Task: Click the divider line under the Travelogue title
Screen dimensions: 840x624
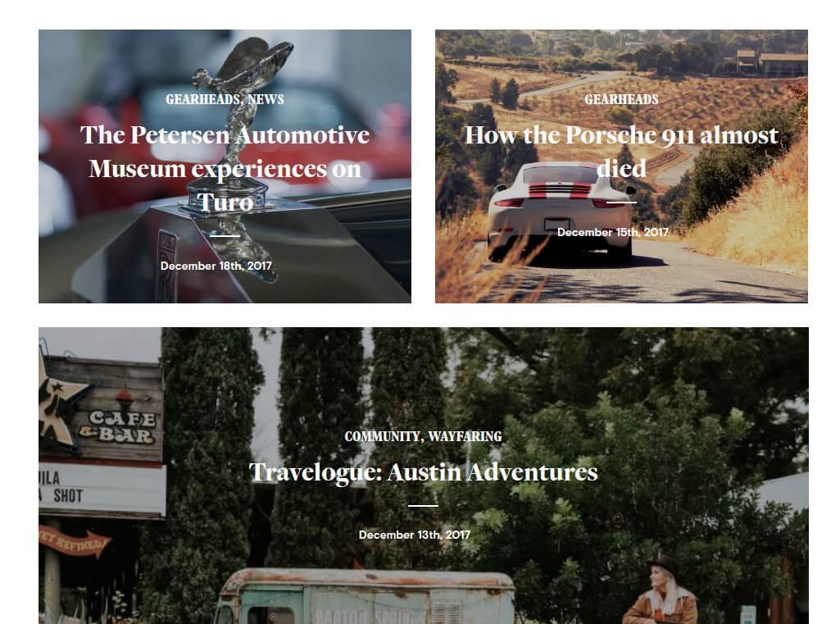Action: point(423,506)
